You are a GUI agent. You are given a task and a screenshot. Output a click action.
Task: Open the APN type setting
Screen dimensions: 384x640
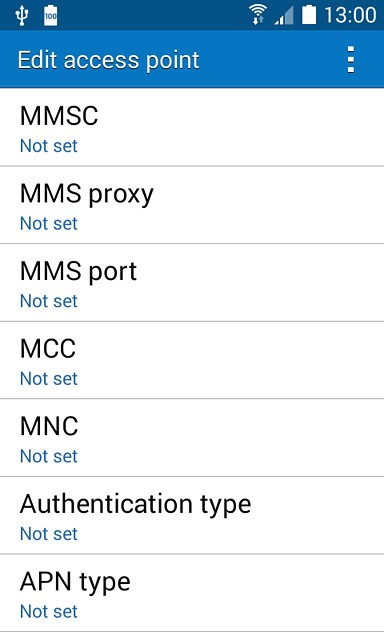click(192, 593)
